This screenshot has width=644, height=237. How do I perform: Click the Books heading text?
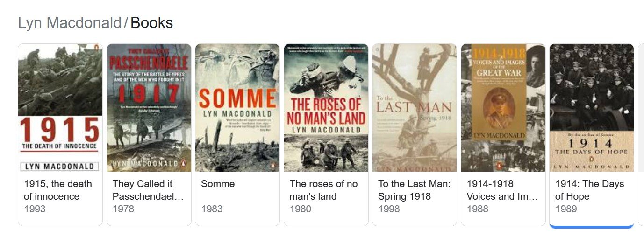click(151, 22)
